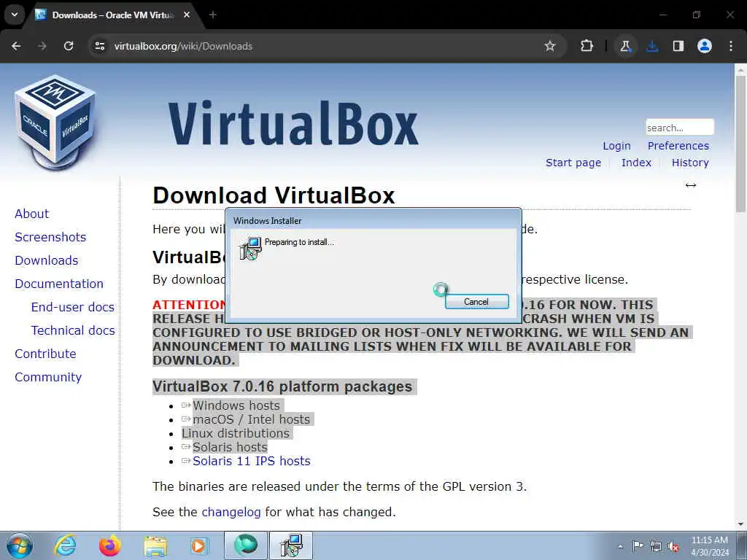Open Windows Explorer folder on taskbar
The image size is (747, 560).
point(155,546)
